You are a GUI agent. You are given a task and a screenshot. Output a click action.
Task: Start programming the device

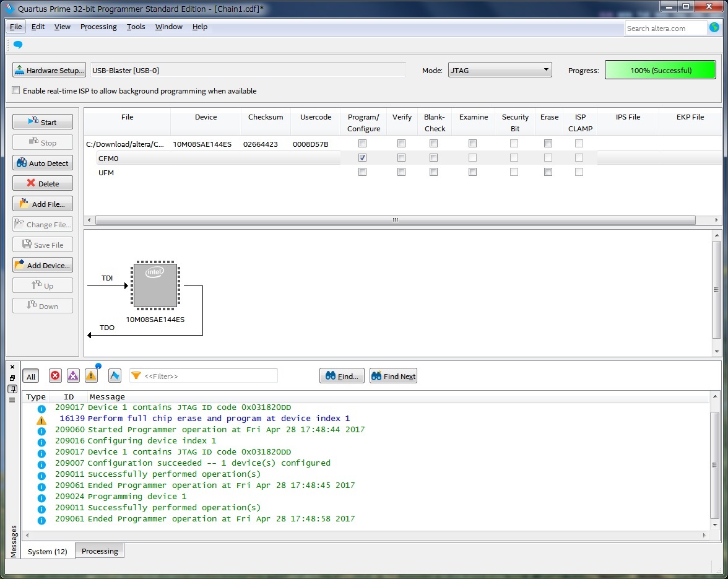[x=43, y=122]
